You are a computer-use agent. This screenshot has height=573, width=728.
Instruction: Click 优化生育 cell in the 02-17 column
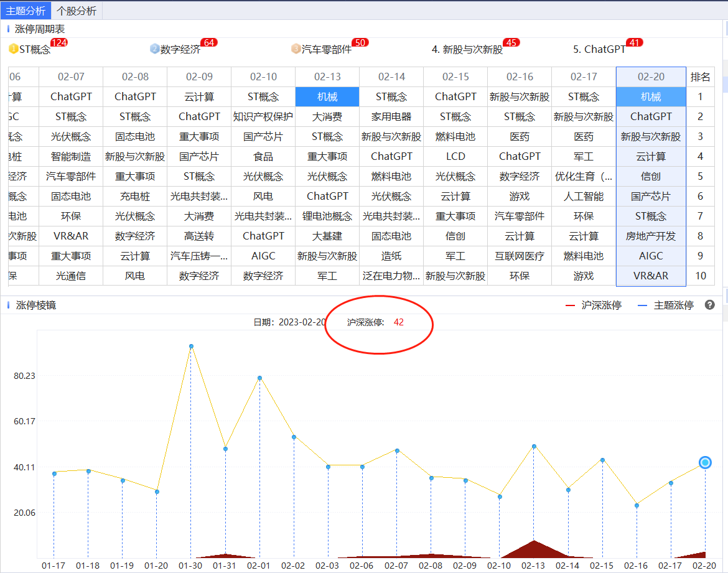point(584,177)
